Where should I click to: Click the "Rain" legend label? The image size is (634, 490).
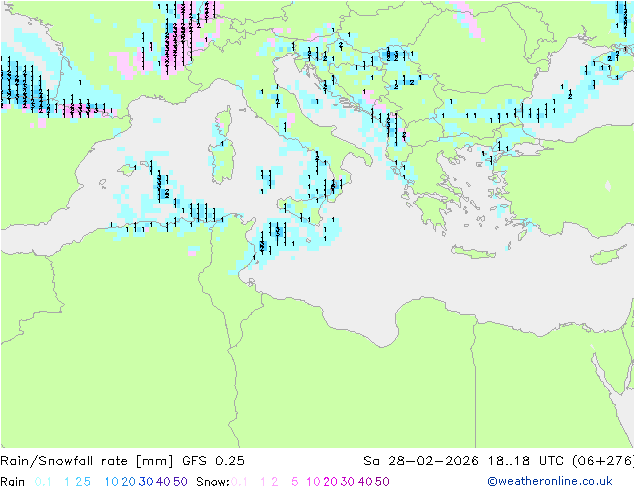click(x=13, y=482)
